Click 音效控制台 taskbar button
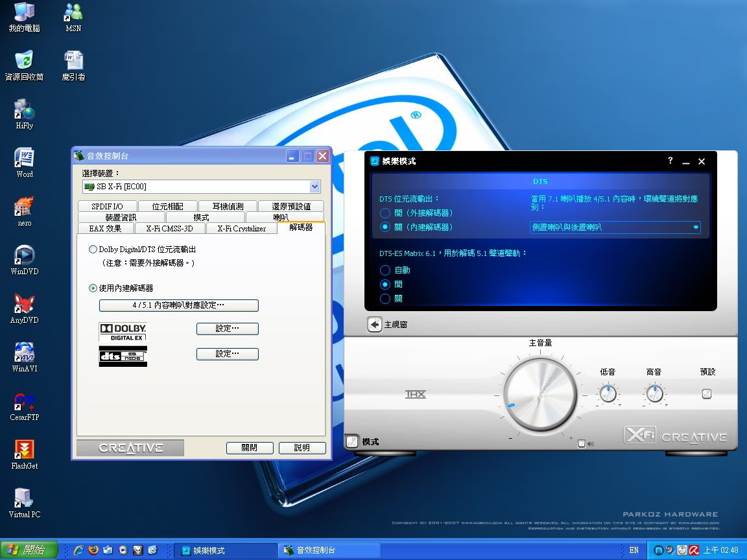 point(329,550)
